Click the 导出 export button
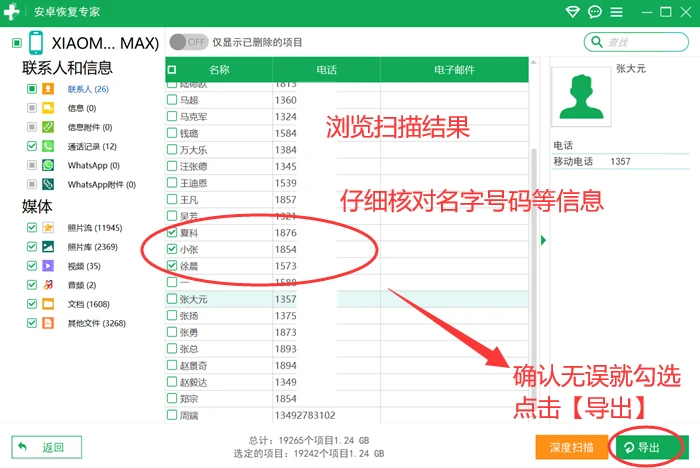Viewport: 700px width, 468px height. pyautogui.click(x=650, y=447)
